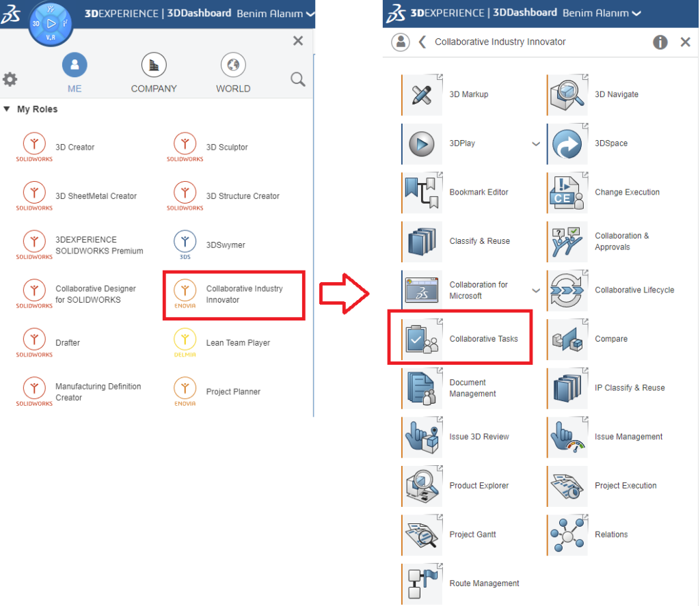Image resolution: width=700 pixels, height=606 pixels.
Task: Collapse the My Roles section
Action: point(7,109)
